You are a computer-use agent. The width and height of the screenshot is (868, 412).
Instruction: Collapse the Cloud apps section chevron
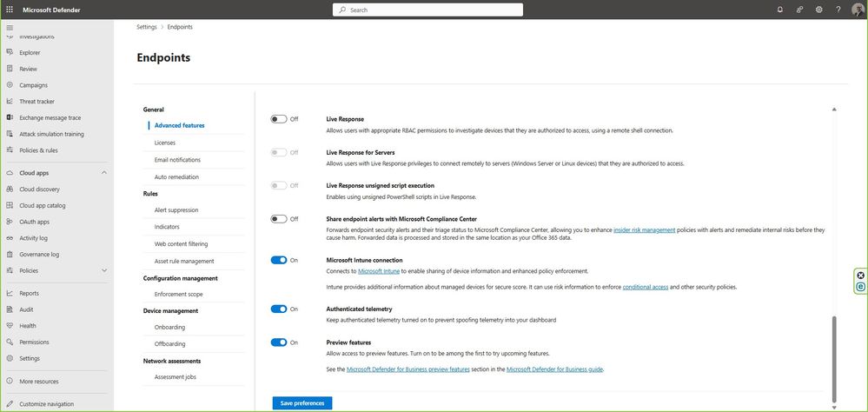pyautogui.click(x=104, y=173)
